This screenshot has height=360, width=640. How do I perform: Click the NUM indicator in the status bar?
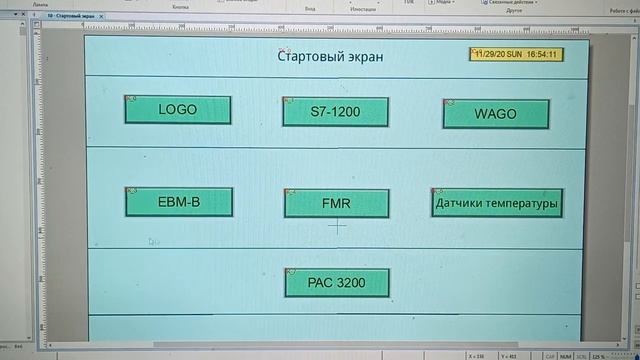pos(566,357)
